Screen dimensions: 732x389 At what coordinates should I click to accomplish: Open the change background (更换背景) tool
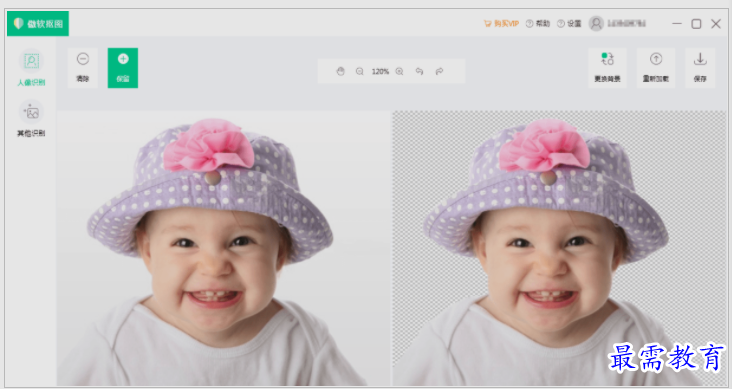[x=607, y=68]
